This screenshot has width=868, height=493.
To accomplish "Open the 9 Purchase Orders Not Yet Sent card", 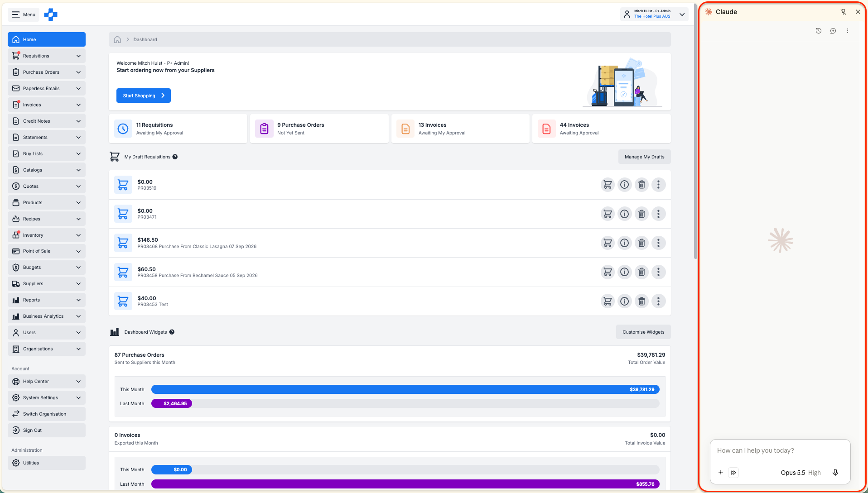I will click(319, 129).
